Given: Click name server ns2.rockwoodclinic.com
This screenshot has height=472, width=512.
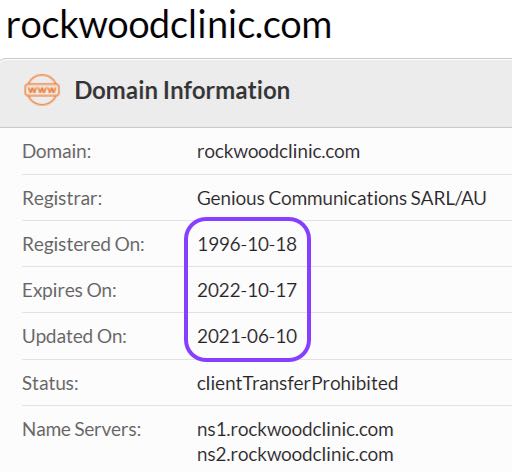Looking at the screenshot, I should 295,455.
